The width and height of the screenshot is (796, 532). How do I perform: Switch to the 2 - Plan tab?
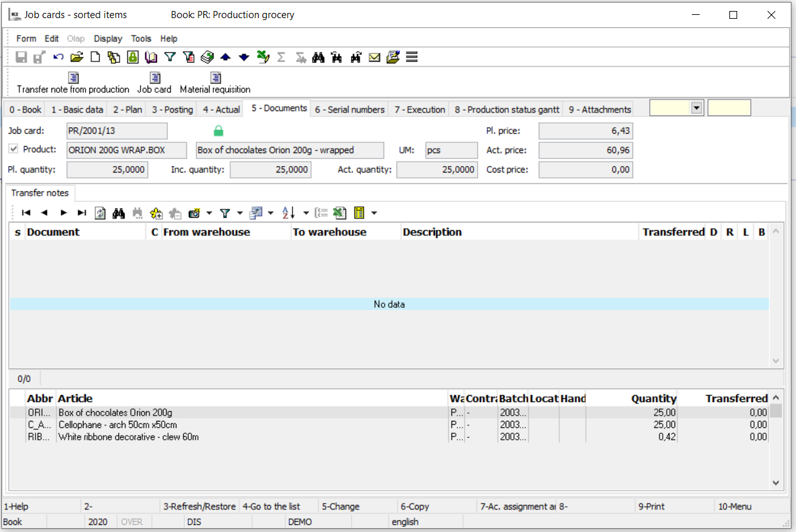127,109
